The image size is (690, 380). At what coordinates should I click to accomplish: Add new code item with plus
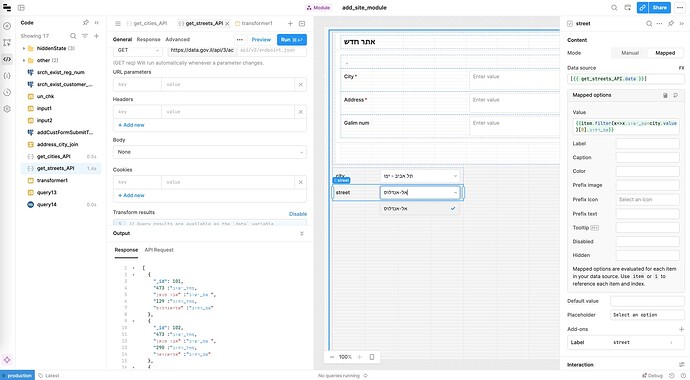[x=96, y=36]
